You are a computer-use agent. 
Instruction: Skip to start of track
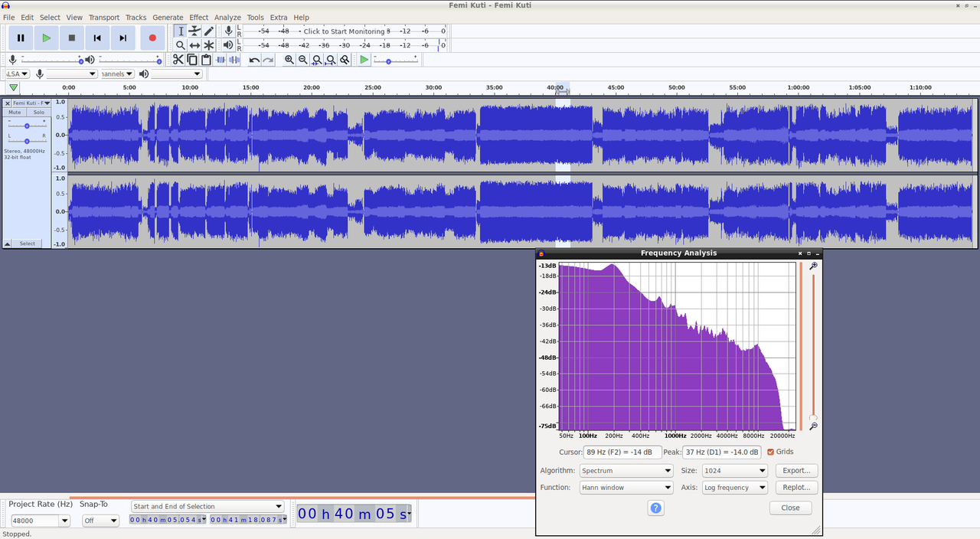(97, 38)
